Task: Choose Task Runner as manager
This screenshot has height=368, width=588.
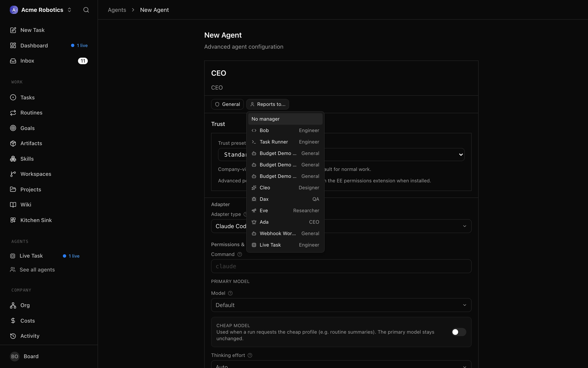Action: coord(285,142)
